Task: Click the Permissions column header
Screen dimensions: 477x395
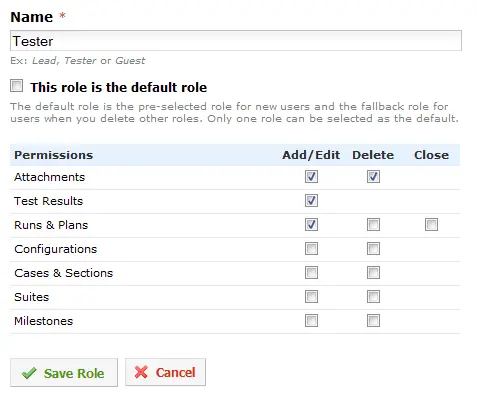Action: tap(54, 155)
